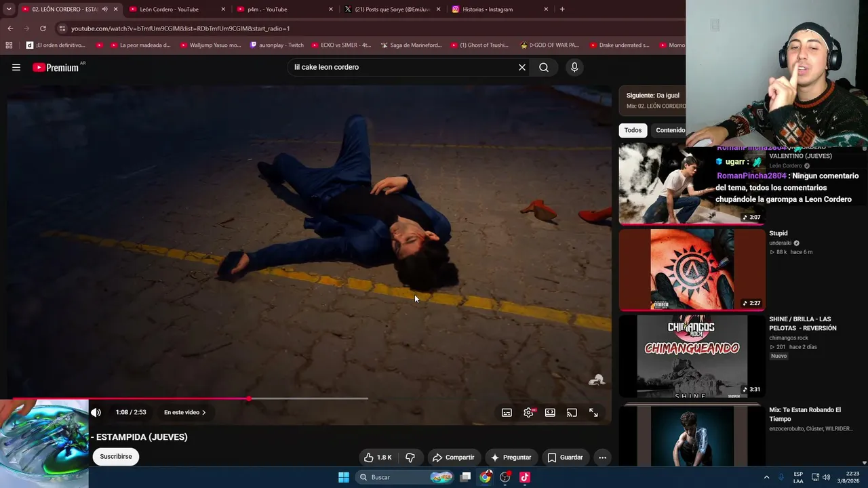Viewport: 868px width, 488px height.
Task: Show hidden system tray icons chevron
Action: [x=766, y=477]
